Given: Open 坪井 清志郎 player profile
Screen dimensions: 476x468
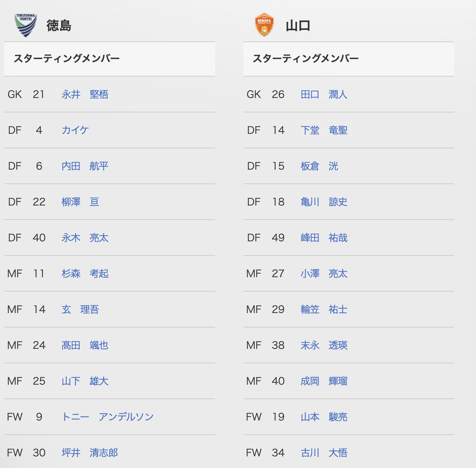Looking at the screenshot, I should point(90,453).
